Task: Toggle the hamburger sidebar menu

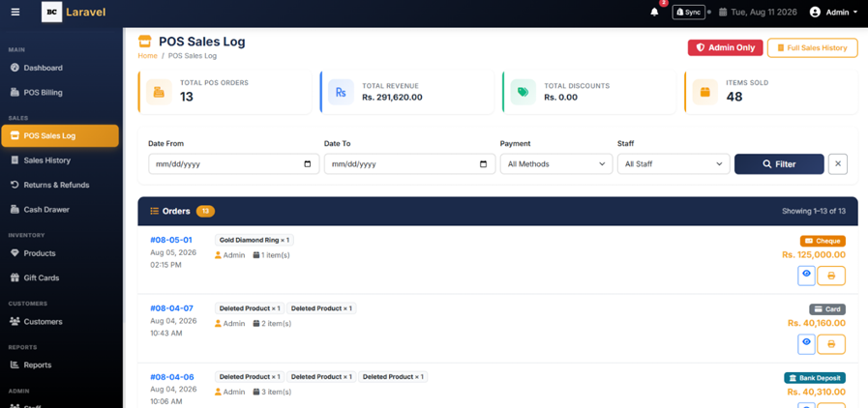Action: [x=15, y=12]
